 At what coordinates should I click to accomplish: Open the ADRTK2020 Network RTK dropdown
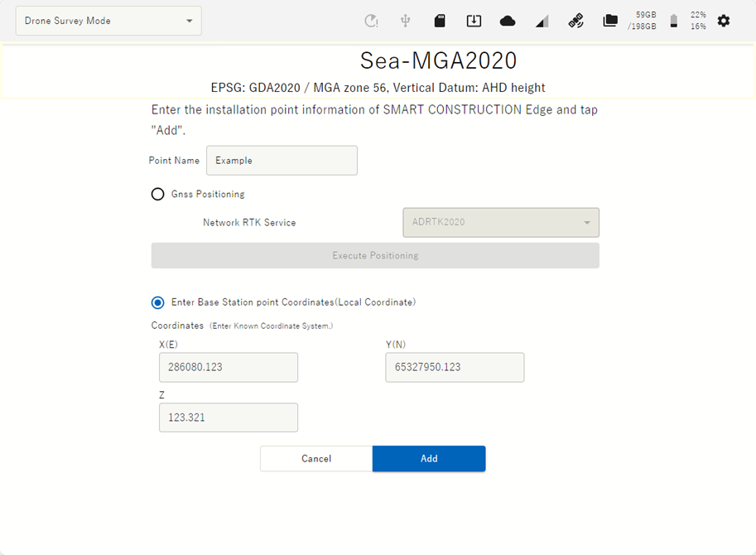tap(501, 222)
